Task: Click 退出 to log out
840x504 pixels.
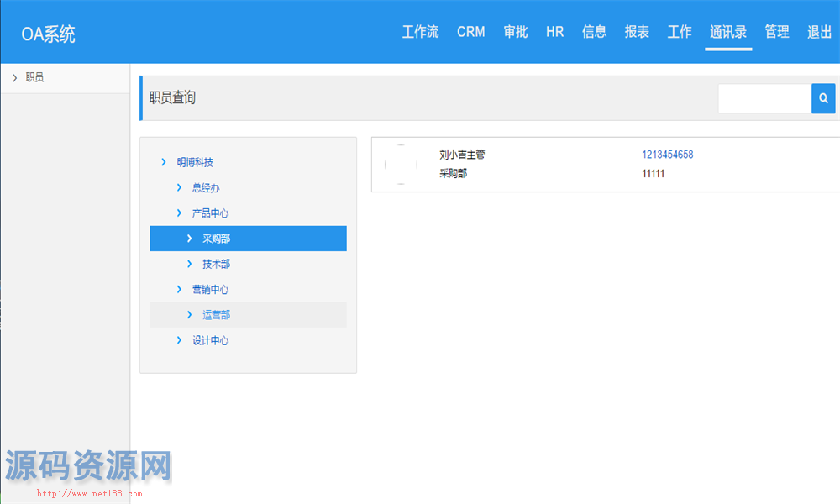Action: point(818,31)
